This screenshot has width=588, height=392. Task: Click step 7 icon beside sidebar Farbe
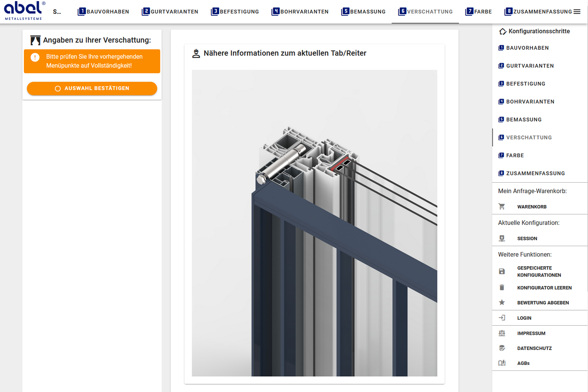tap(501, 155)
